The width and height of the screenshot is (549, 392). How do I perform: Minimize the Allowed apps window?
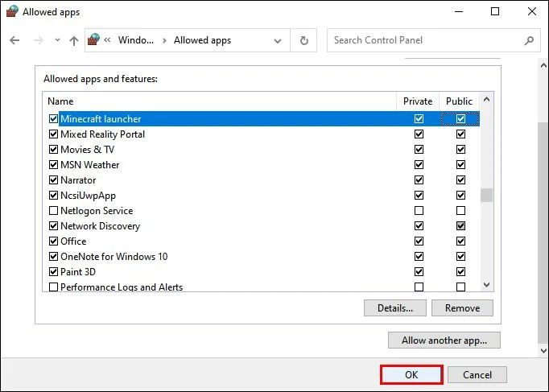[459, 11]
